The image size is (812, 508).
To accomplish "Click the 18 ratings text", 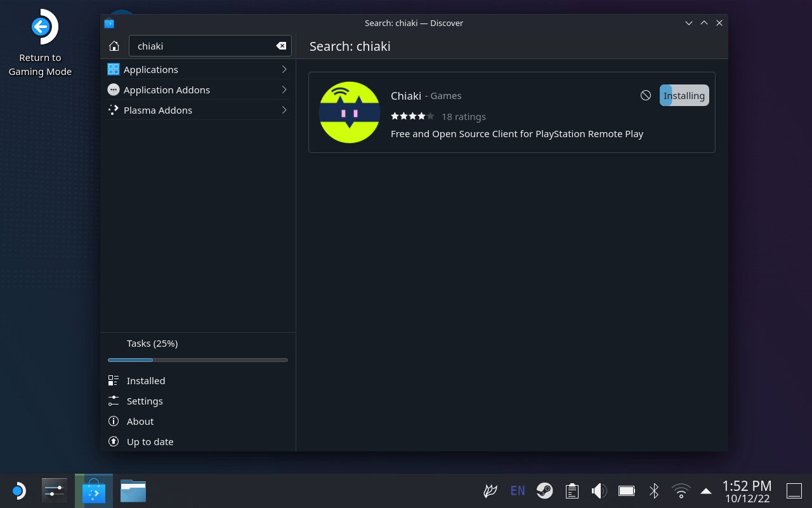I will pos(464,116).
